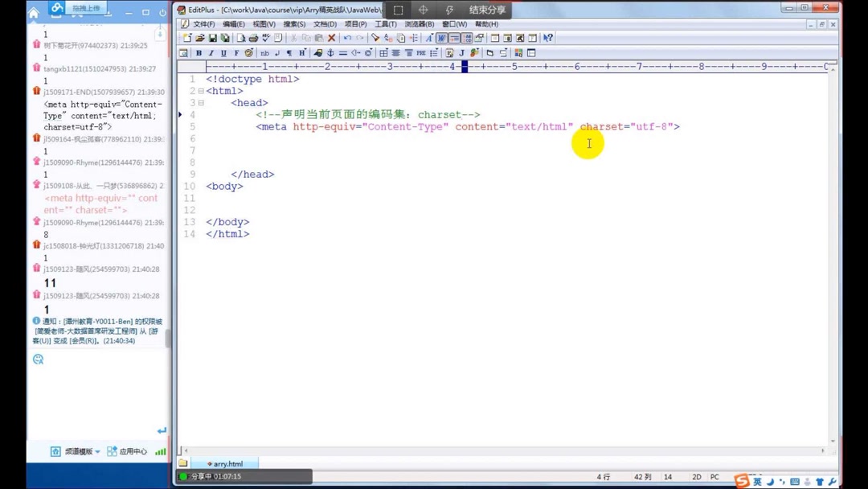868x489 pixels.
Task: Open the Sogou input icon in the taskbar
Action: pyautogui.click(x=739, y=480)
